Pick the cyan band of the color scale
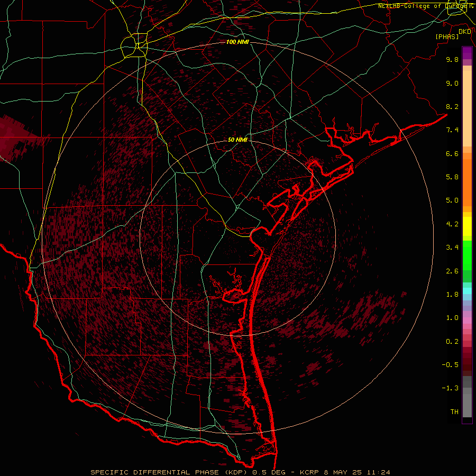Viewport: 476px width, 476px height. pyautogui.click(x=467, y=291)
